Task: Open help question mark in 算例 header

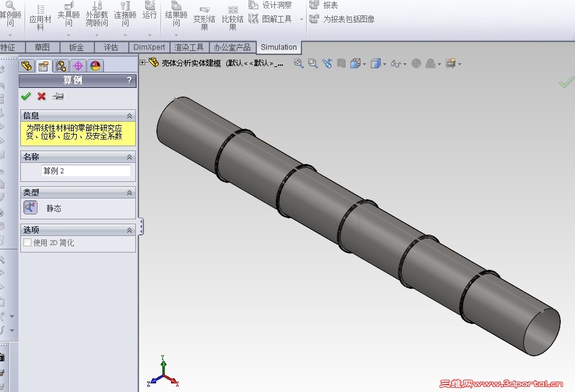Action: 129,80
